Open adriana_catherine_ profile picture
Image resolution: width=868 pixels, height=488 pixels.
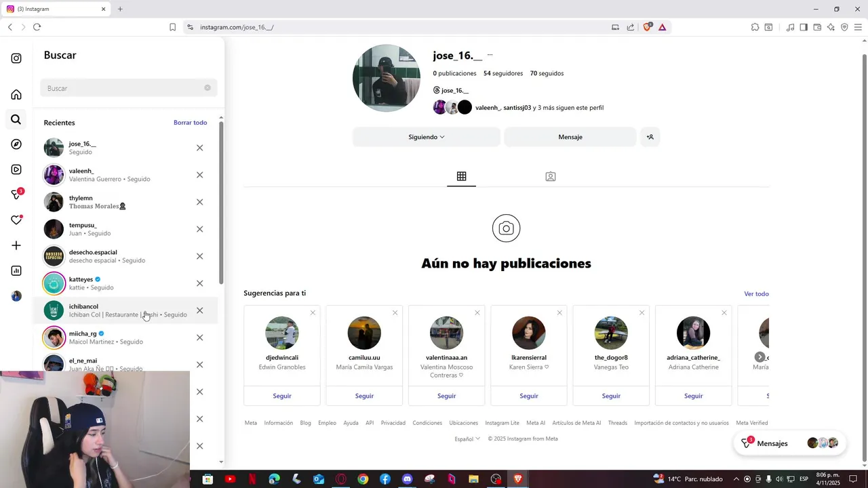(x=693, y=333)
